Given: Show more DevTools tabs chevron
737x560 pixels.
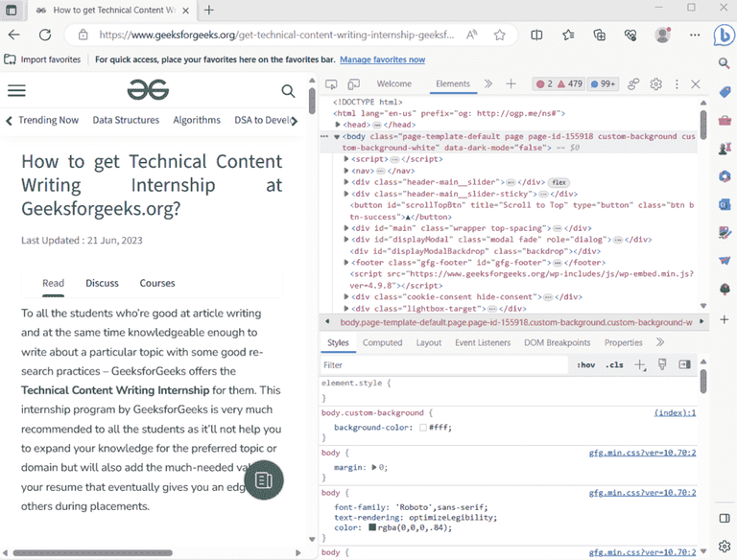Looking at the screenshot, I should coord(488,83).
